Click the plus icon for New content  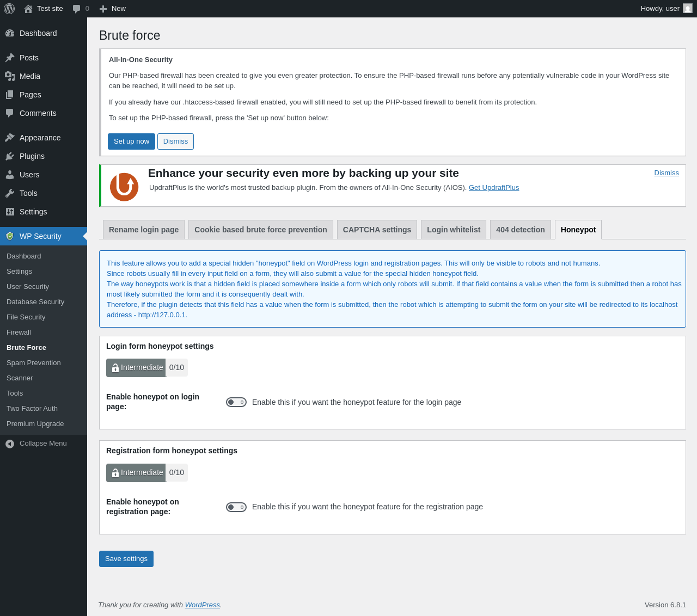[103, 9]
